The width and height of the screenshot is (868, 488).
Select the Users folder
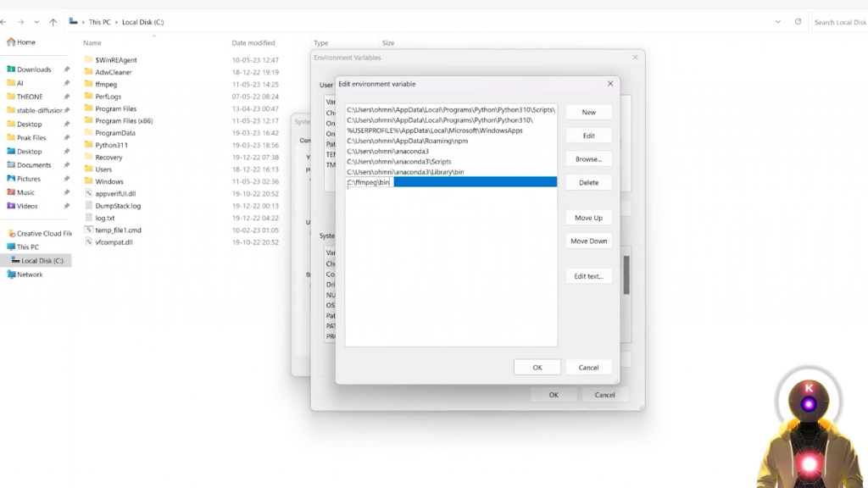(103, 169)
